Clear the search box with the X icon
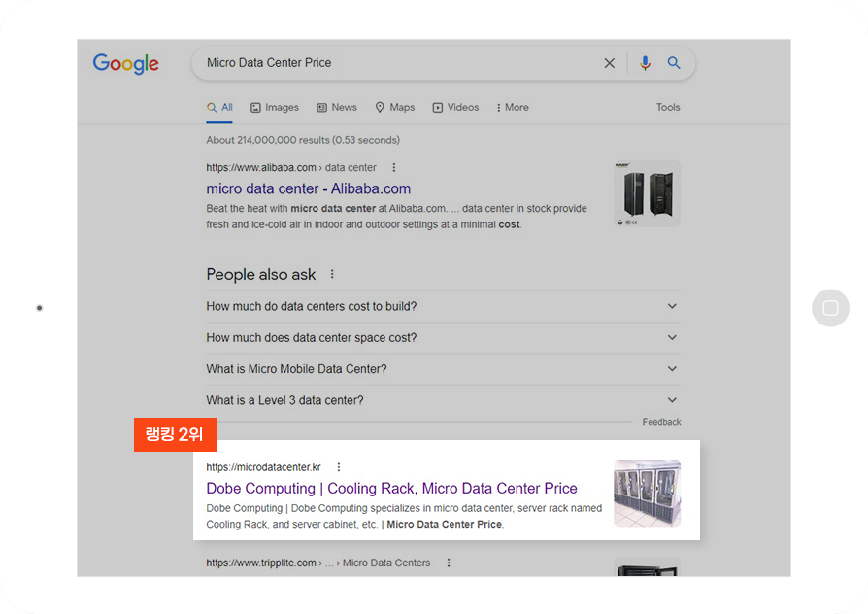 (x=609, y=63)
